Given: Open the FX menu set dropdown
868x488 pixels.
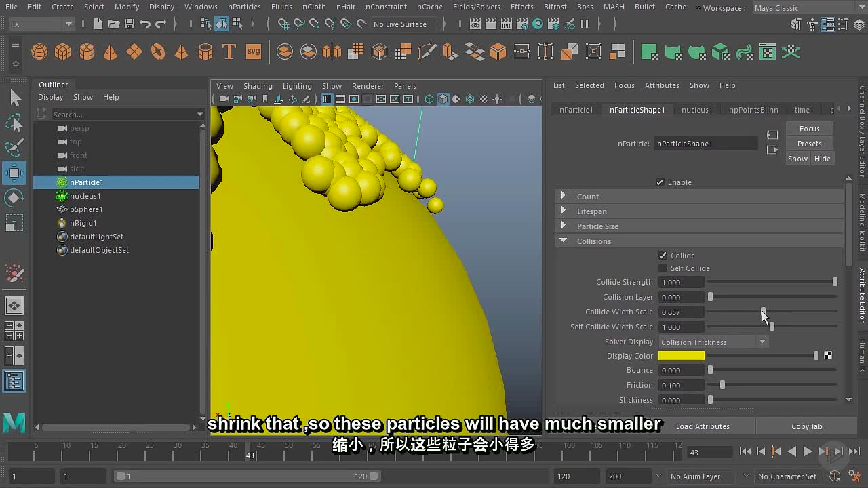Looking at the screenshot, I should pyautogui.click(x=41, y=24).
